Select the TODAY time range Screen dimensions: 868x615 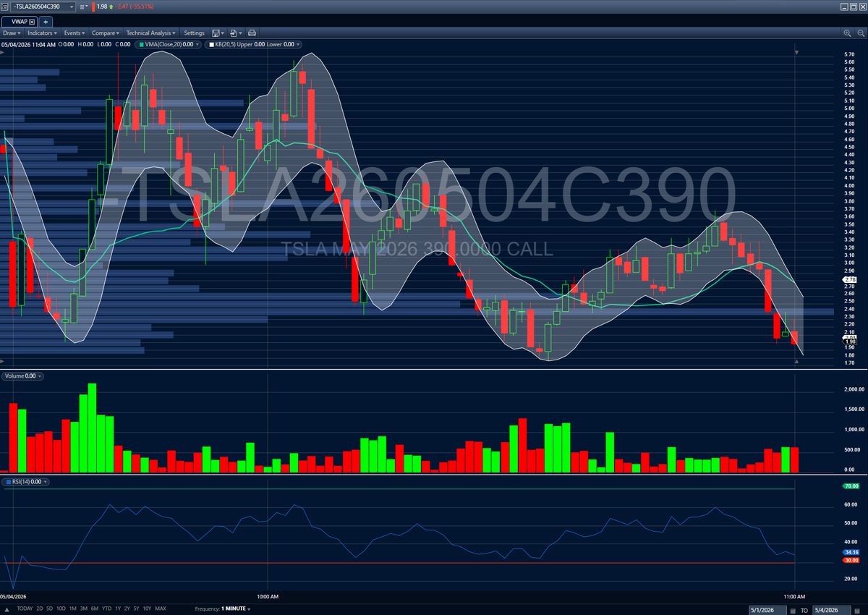[25, 608]
